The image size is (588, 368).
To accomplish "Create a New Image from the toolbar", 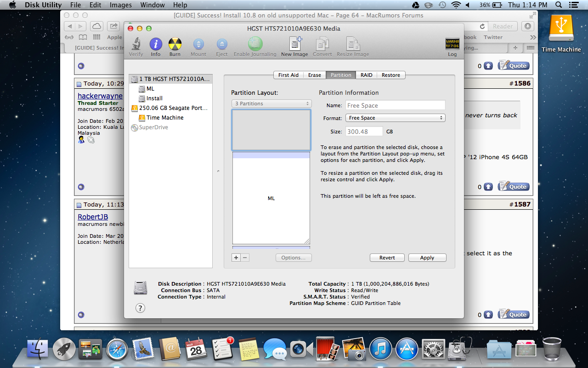I will tap(294, 47).
